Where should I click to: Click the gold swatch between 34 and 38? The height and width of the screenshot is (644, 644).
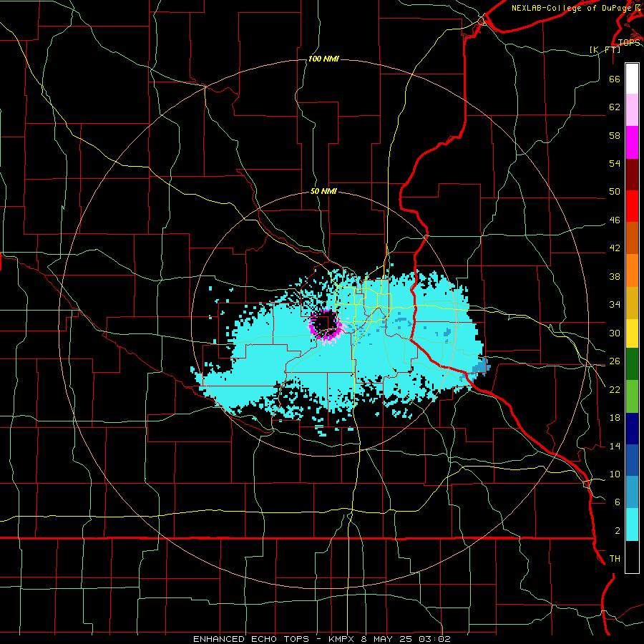pos(632,303)
